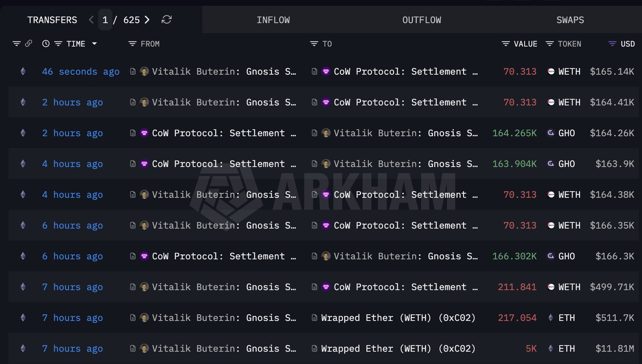The height and width of the screenshot is (364, 642).
Task: Click the link icon in header
Action: [x=28, y=43]
